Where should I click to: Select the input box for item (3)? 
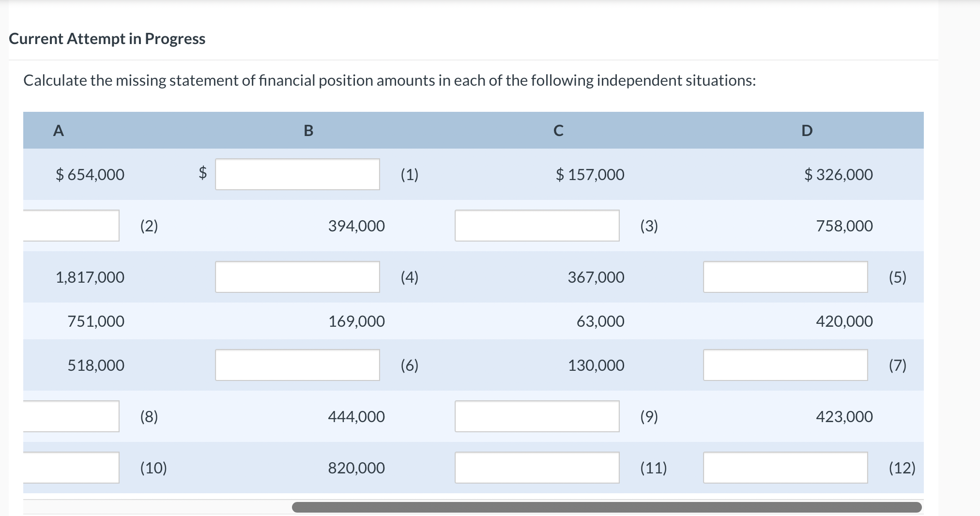tap(537, 225)
